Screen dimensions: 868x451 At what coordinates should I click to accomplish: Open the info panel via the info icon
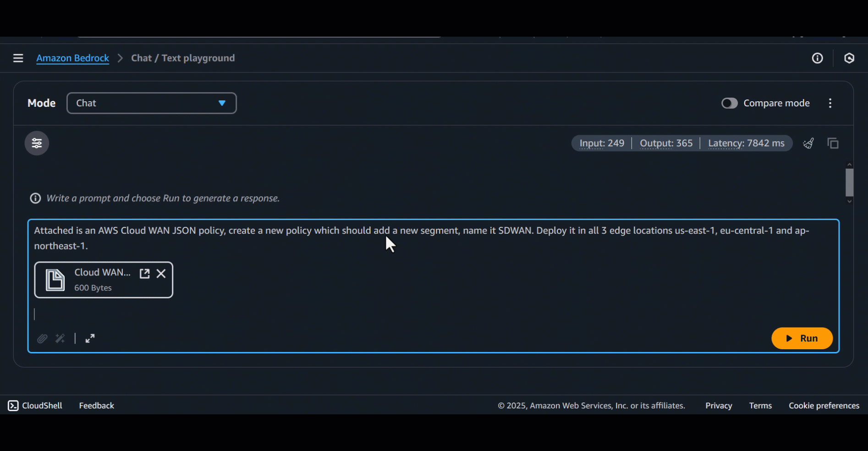pos(817,58)
